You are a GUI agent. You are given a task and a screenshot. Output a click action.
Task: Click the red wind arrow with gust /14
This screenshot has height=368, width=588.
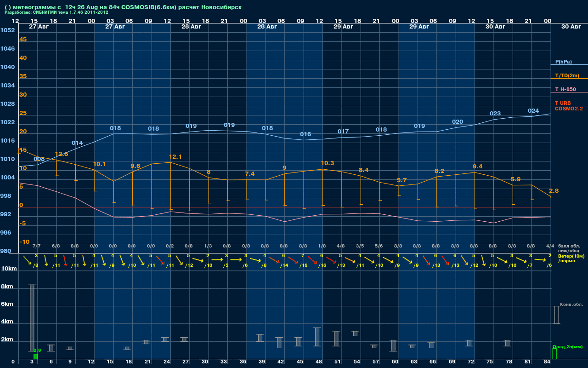pos(274,260)
